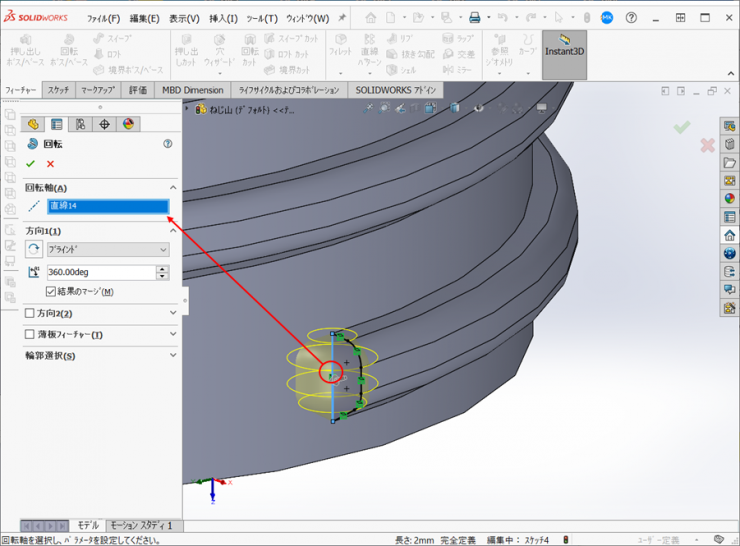Open the FeatureManager design tree tab icon
This screenshot has height=546, width=740.
pos(33,124)
